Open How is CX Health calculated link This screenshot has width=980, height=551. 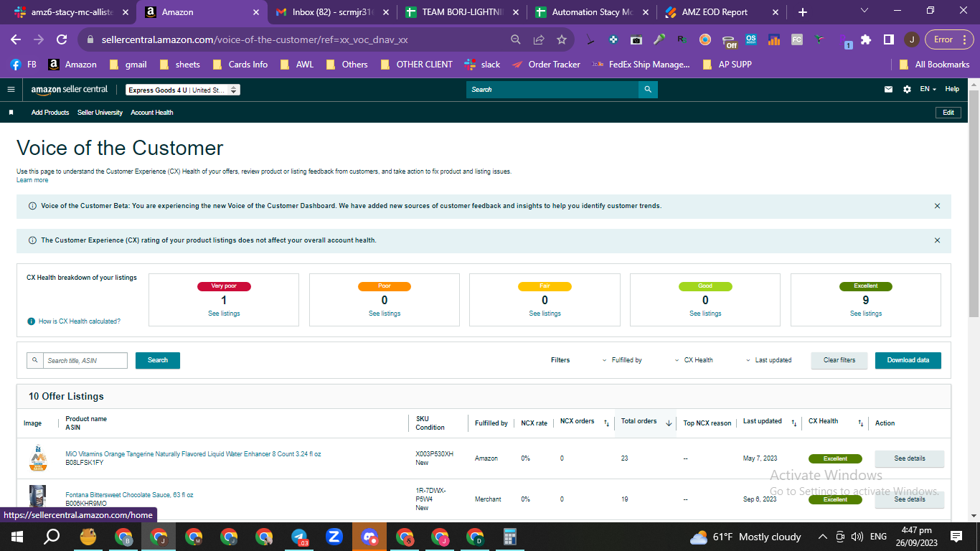point(80,321)
